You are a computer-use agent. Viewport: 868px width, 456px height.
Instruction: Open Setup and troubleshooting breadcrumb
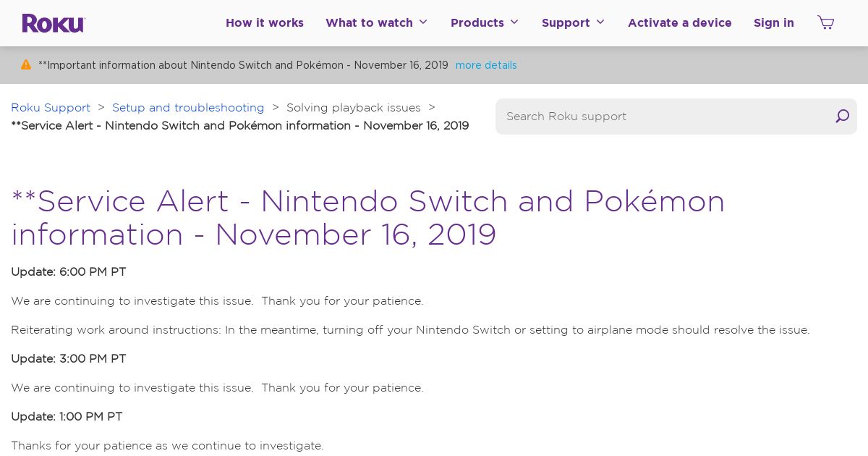click(x=188, y=107)
